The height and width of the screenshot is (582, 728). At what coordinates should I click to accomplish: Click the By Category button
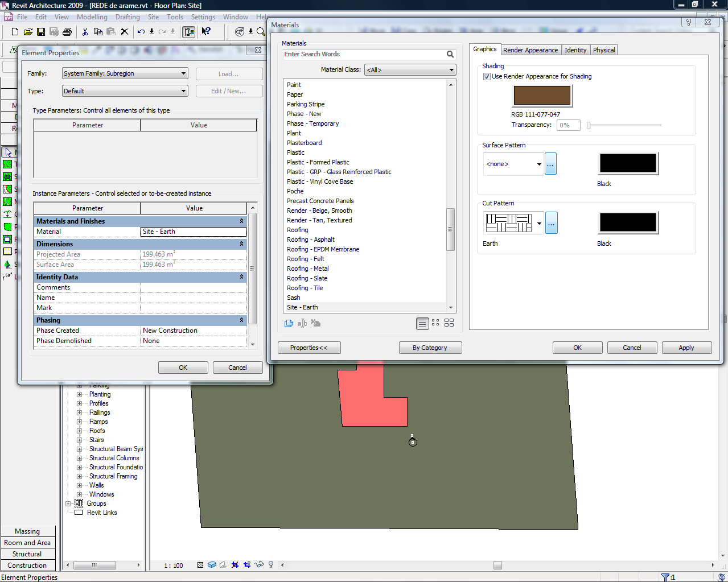[x=430, y=348]
